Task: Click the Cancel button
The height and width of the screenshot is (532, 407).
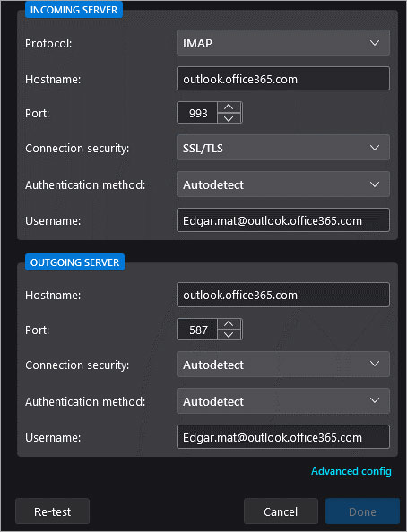Action: pyautogui.click(x=281, y=511)
